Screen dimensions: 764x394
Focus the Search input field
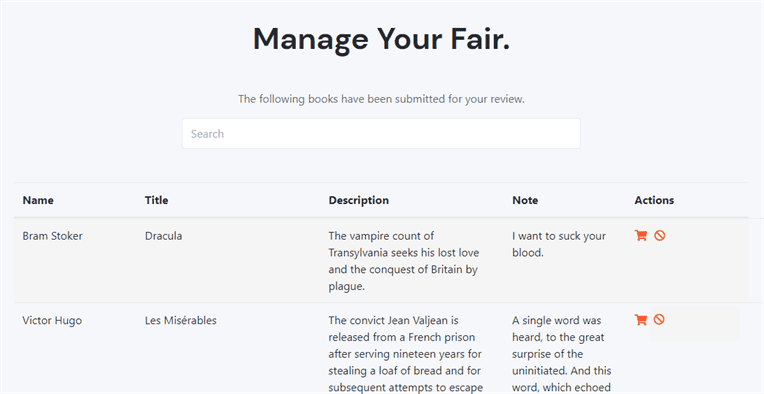[x=381, y=133]
